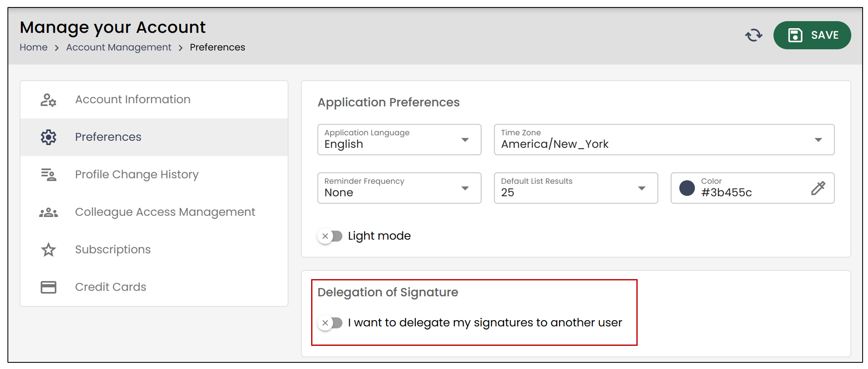This screenshot has width=868, height=369.
Task: Expand the Time Zone dropdown
Action: [x=664, y=140]
